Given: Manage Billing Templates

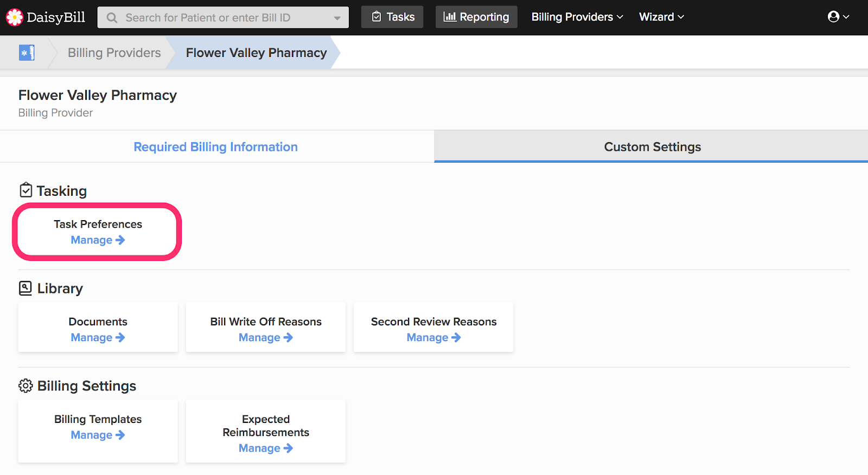Looking at the screenshot, I should coord(98,435).
